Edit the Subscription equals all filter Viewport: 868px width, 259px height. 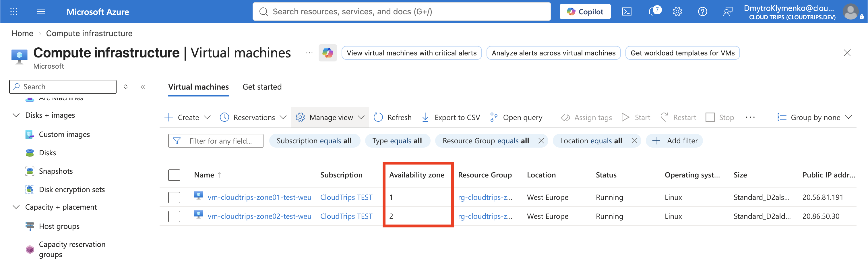pyautogui.click(x=314, y=141)
